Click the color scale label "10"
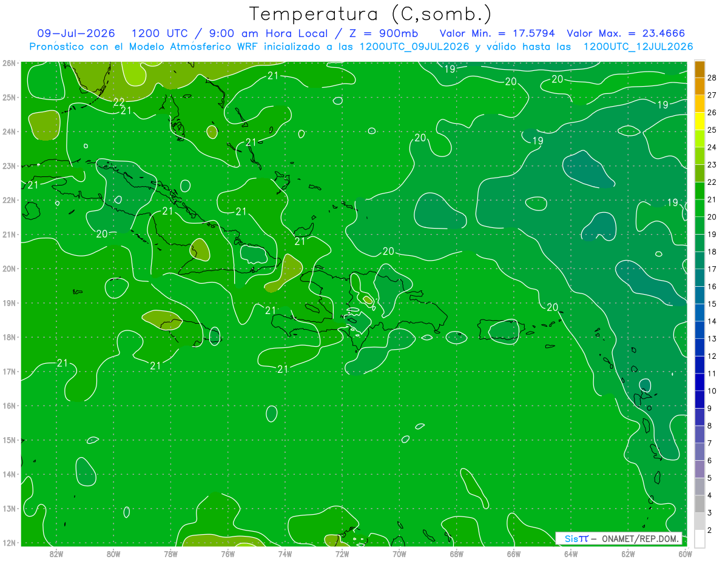This screenshot has width=728, height=562. click(712, 390)
